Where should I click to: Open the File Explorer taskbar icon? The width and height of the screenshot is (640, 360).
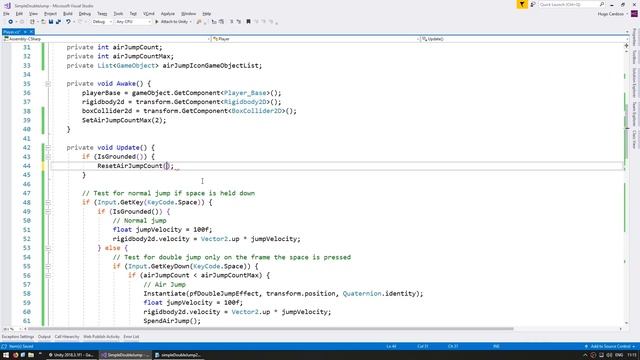31,355
